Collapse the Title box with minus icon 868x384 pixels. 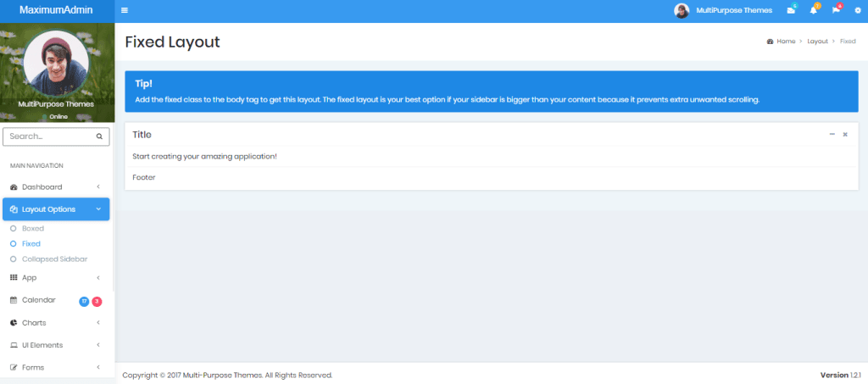coord(832,135)
